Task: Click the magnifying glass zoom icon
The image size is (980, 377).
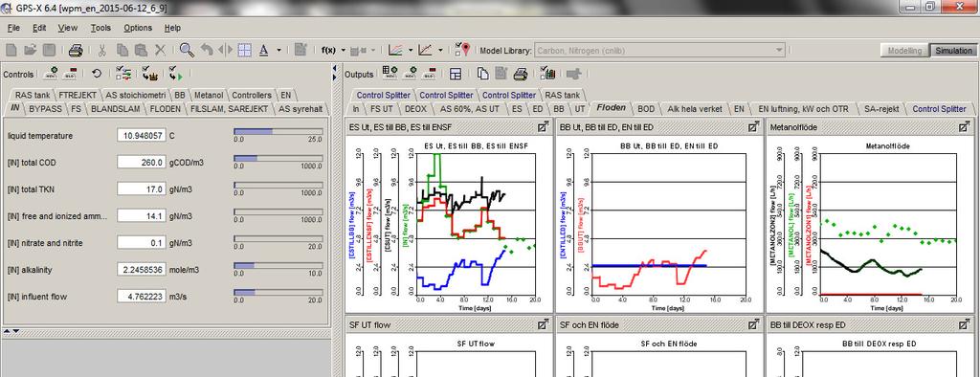Action: coord(187,50)
